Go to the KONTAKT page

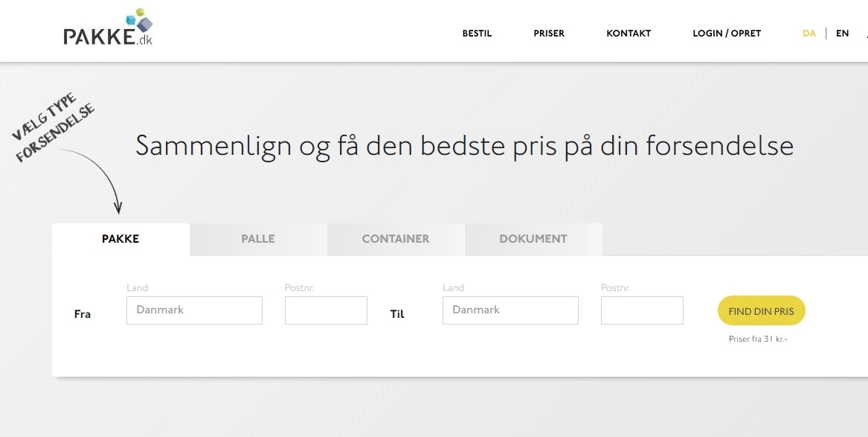click(x=629, y=34)
